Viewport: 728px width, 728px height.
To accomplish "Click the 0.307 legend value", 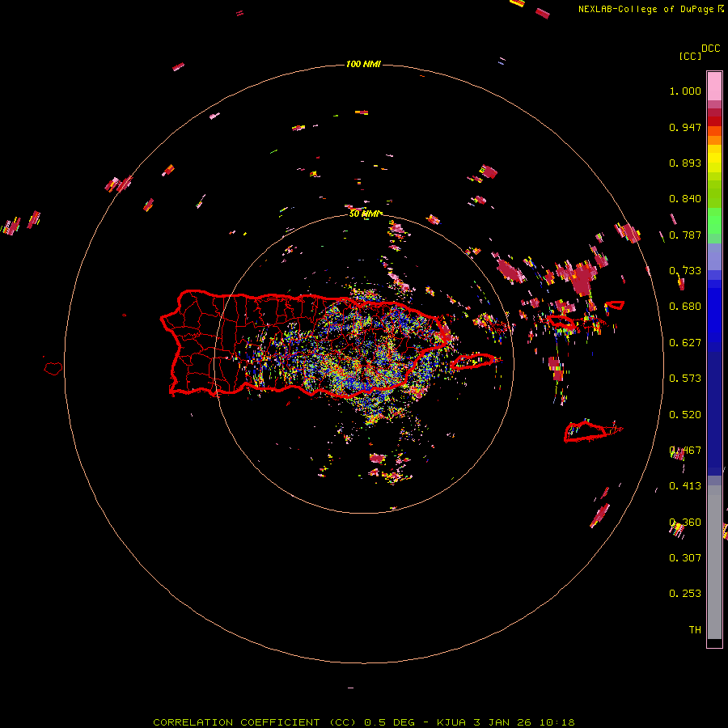I will point(685,558).
